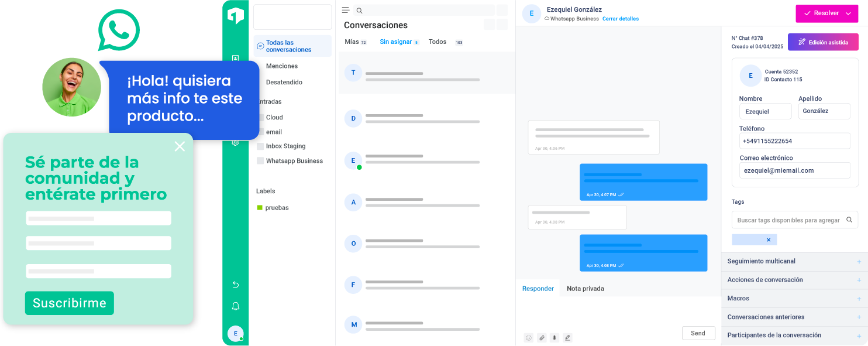Image resolution: width=868 pixels, height=346 pixels.
Task: Open the Resolver button dropdown arrow
Action: 849,13
